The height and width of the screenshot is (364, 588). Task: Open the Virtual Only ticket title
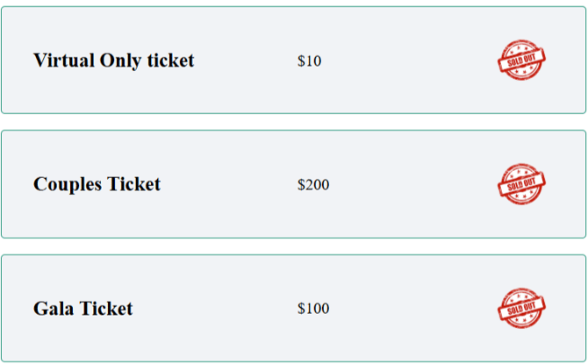pyautogui.click(x=114, y=61)
